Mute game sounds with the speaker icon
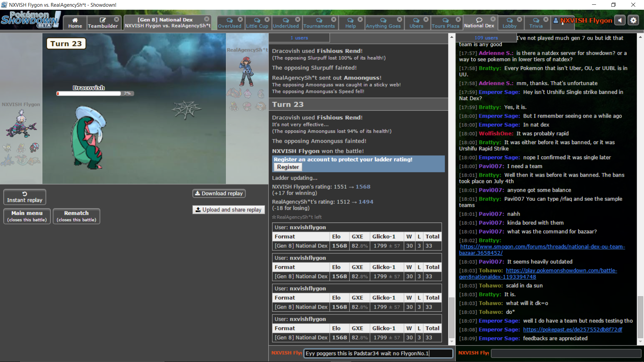 [620, 20]
